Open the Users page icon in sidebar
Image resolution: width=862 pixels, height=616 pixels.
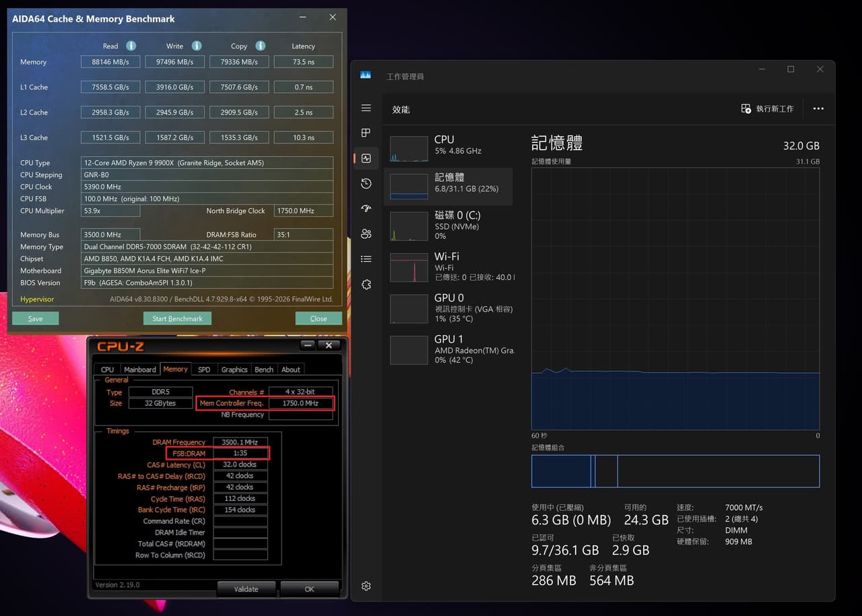[366, 234]
